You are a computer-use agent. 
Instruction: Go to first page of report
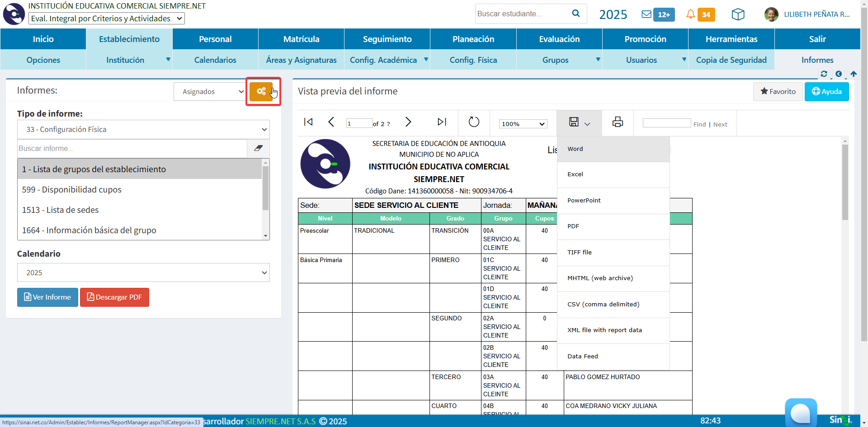coord(308,122)
